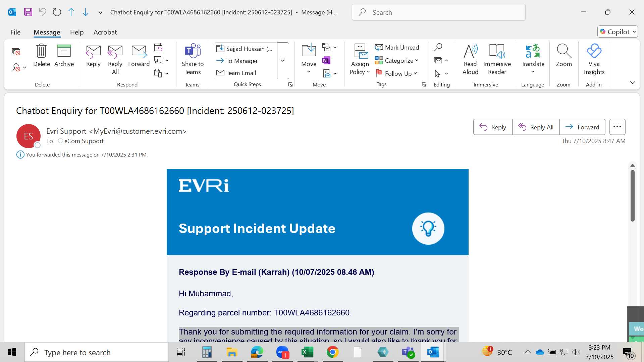
Task: Click scroll up arrow of message pane
Action: click(x=633, y=166)
